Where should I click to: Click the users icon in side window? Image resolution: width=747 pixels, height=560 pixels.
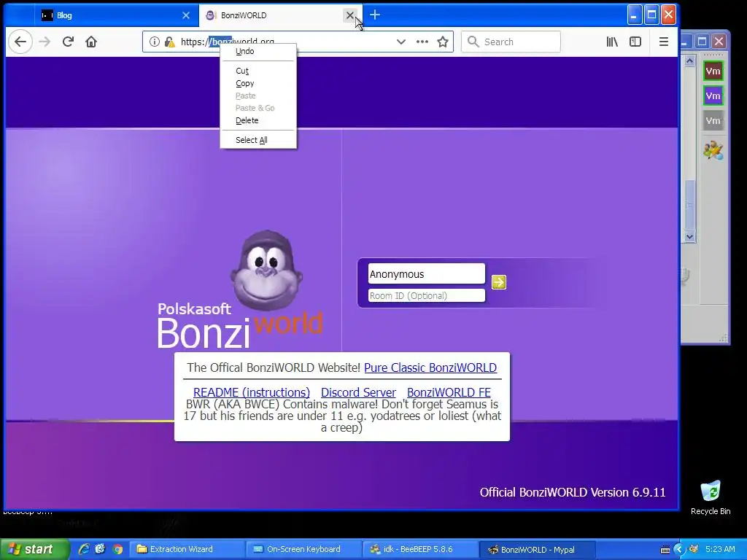[x=713, y=150]
